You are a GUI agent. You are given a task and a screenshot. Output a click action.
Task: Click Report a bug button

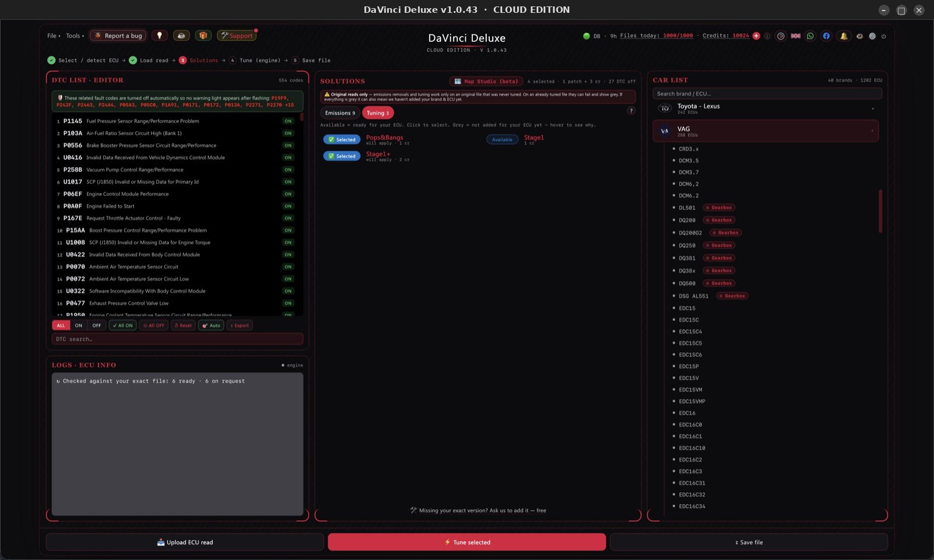pos(118,36)
